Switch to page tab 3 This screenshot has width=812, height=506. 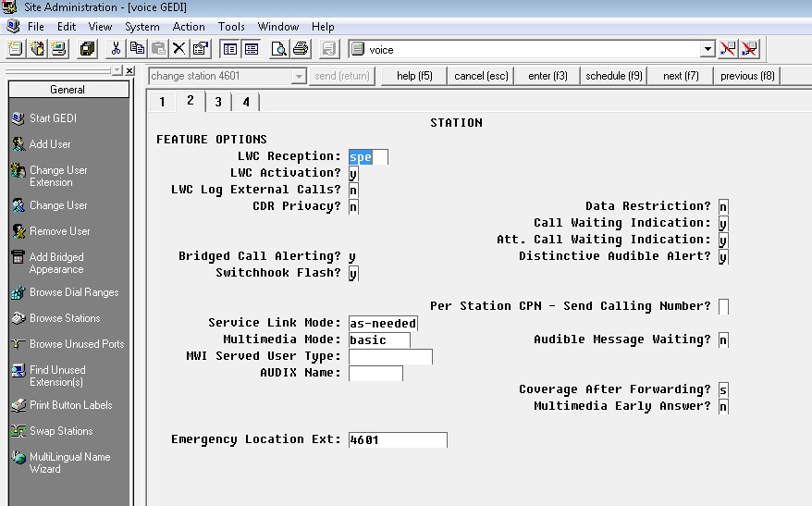[218, 102]
